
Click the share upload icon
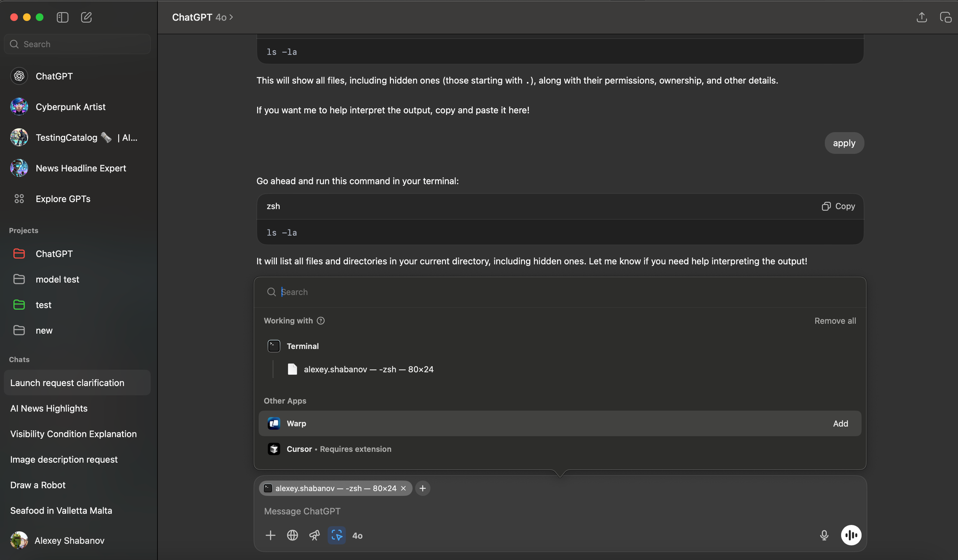pyautogui.click(x=922, y=17)
